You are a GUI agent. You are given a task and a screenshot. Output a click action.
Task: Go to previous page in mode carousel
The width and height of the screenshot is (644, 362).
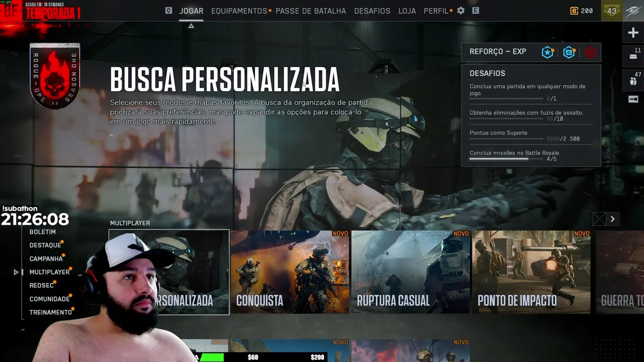click(x=599, y=219)
